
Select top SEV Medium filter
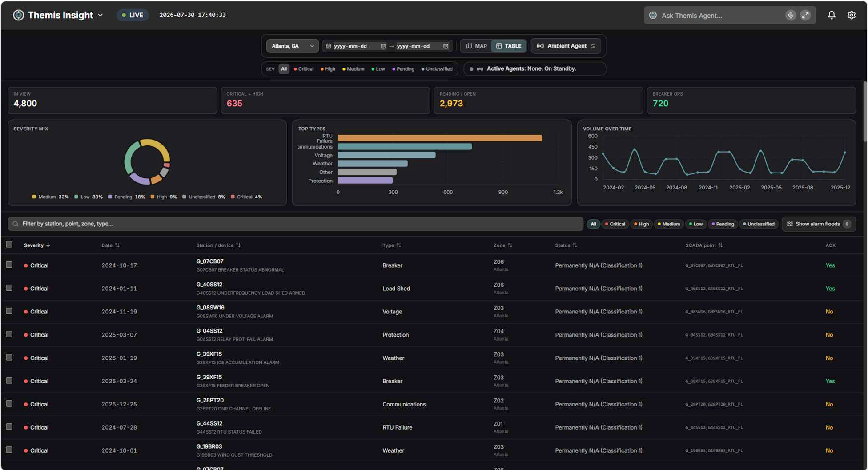point(353,69)
